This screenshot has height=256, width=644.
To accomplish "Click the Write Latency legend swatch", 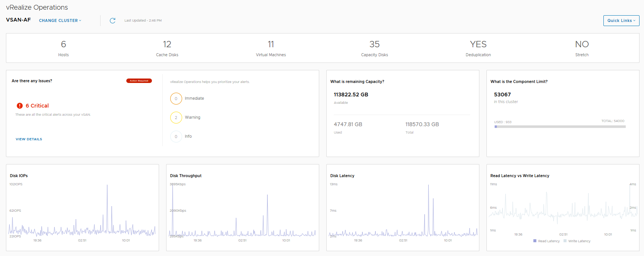I will [x=565, y=241].
